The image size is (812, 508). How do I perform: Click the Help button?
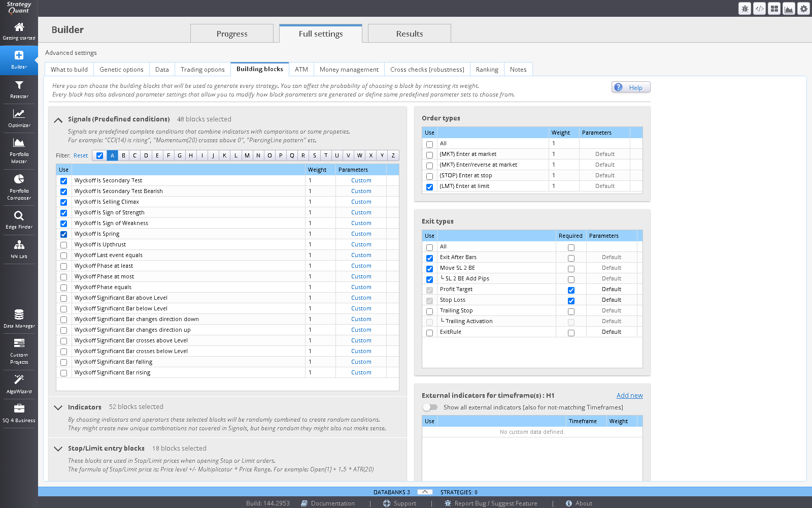click(631, 87)
